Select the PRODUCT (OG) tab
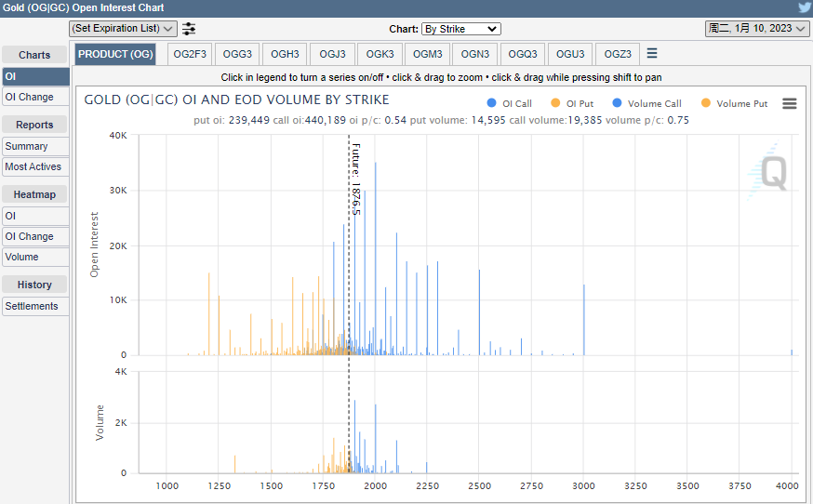This screenshot has height=504, width=813. tap(116, 54)
